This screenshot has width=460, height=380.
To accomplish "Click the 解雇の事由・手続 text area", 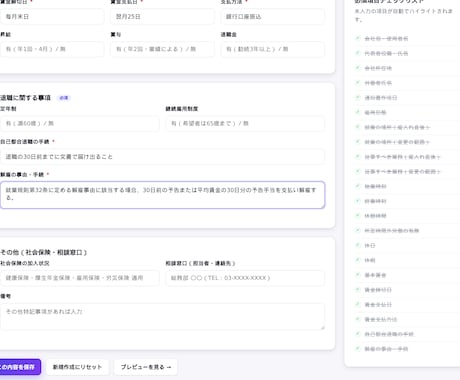I will tap(162, 195).
